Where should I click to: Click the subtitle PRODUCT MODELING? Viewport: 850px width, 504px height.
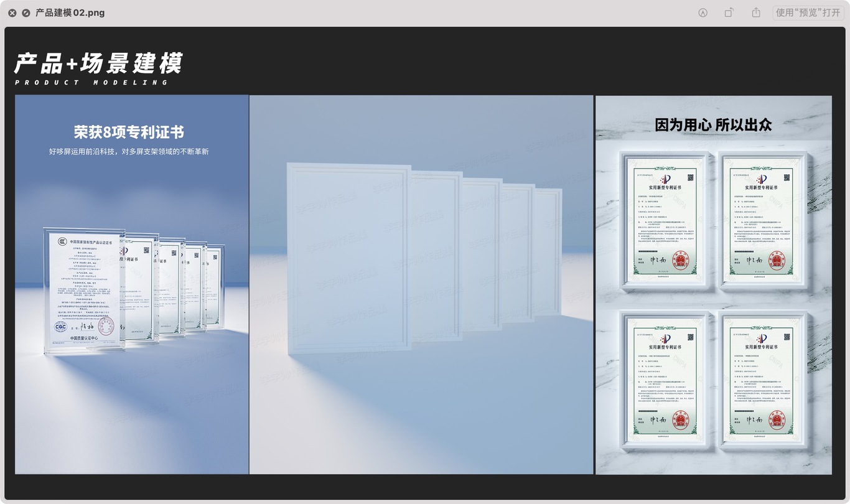point(91,83)
